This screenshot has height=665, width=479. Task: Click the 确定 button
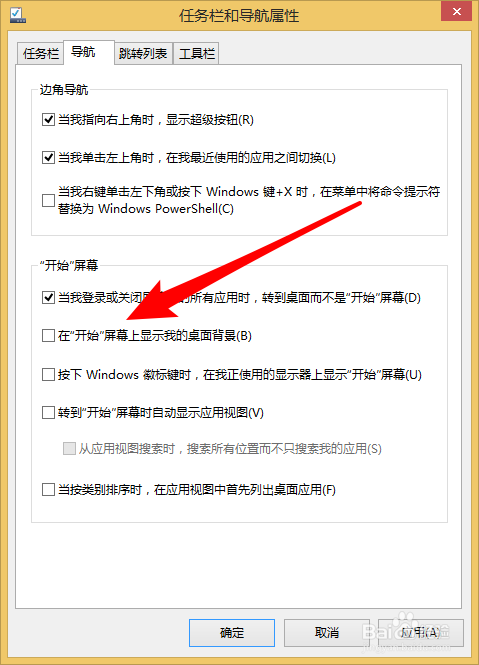point(232,633)
